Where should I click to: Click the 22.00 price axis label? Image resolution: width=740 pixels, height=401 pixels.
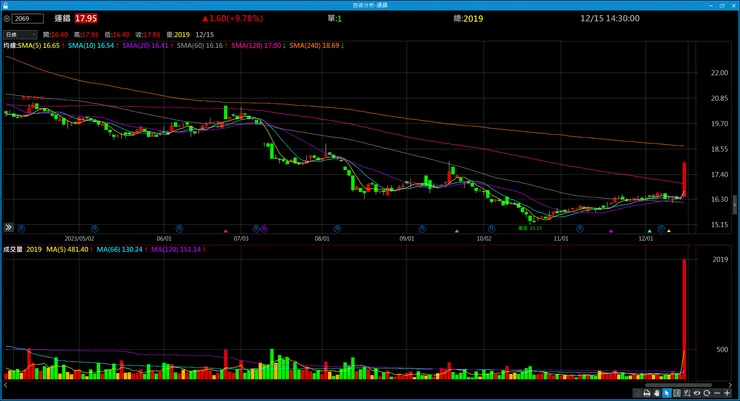[719, 73]
